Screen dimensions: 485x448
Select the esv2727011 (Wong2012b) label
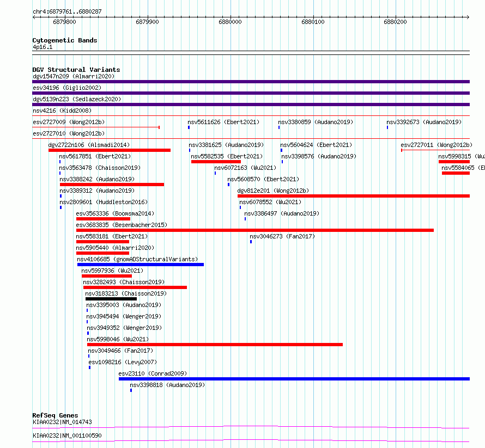436,145
